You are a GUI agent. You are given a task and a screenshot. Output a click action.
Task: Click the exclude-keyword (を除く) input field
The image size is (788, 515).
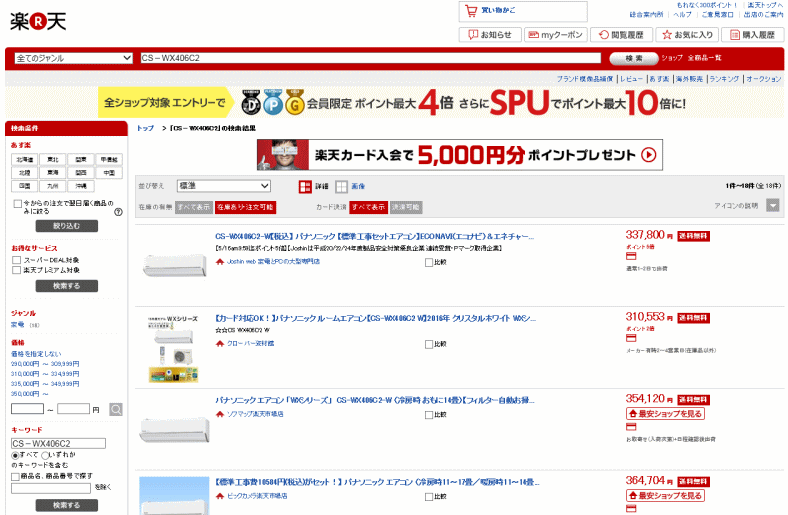51,488
